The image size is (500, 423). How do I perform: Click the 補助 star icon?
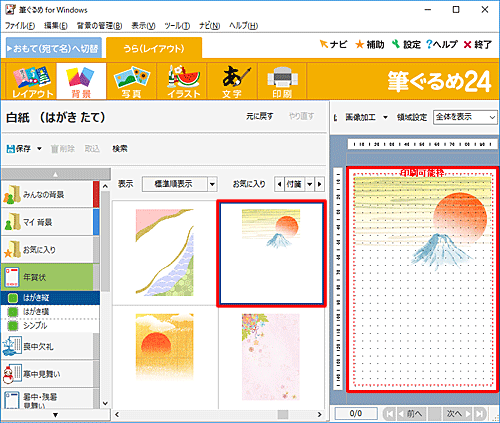tap(370, 44)
